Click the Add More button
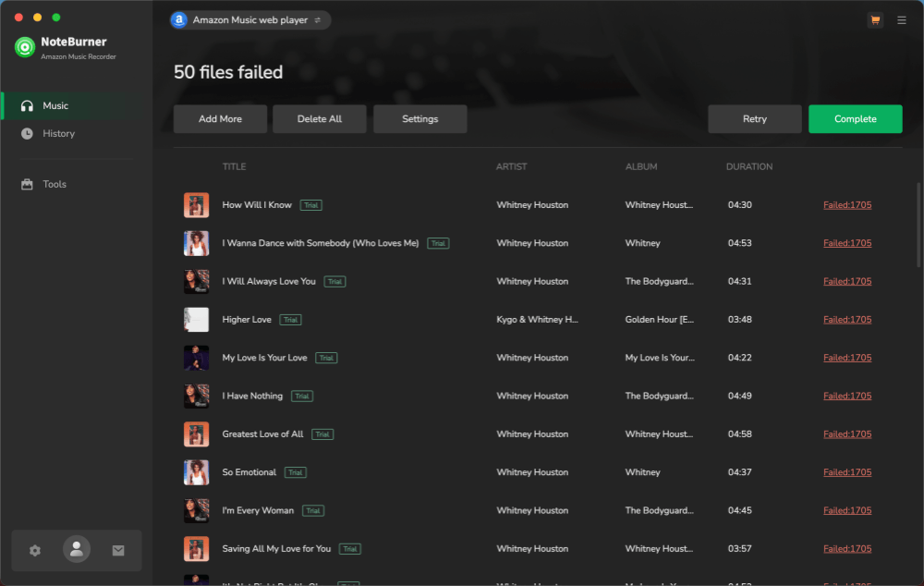 pyautogui.click(x=220, y=118)
